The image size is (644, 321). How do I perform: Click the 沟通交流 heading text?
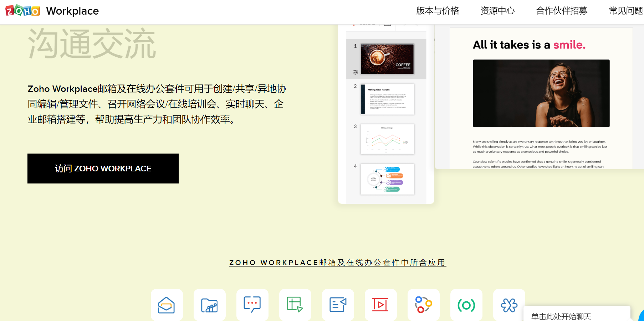[92, 43]
